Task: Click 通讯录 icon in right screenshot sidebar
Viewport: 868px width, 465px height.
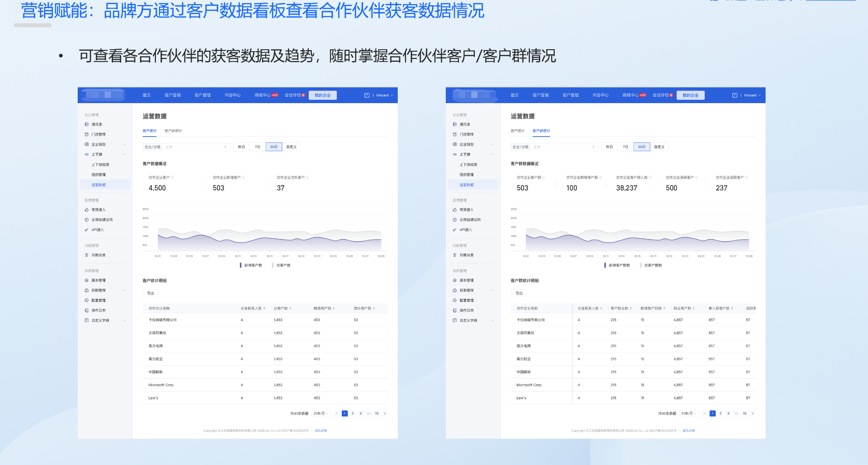Action: coord(455,124)
